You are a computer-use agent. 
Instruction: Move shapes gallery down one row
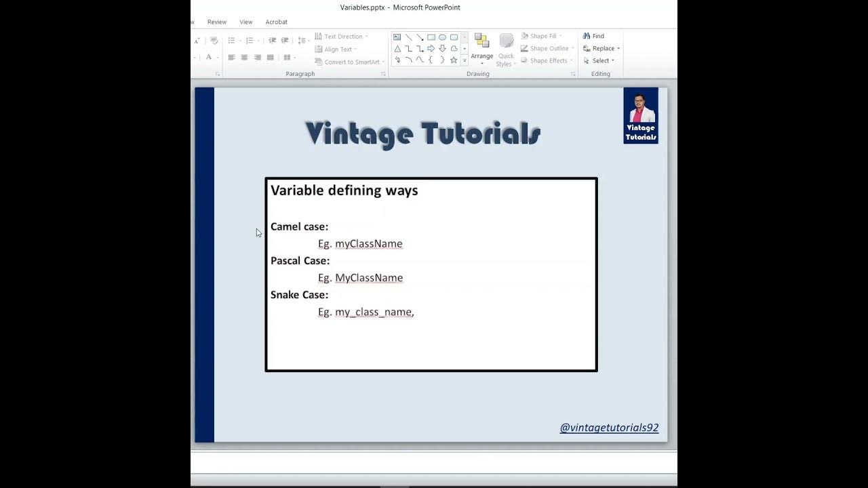click(x=465, y=49)
